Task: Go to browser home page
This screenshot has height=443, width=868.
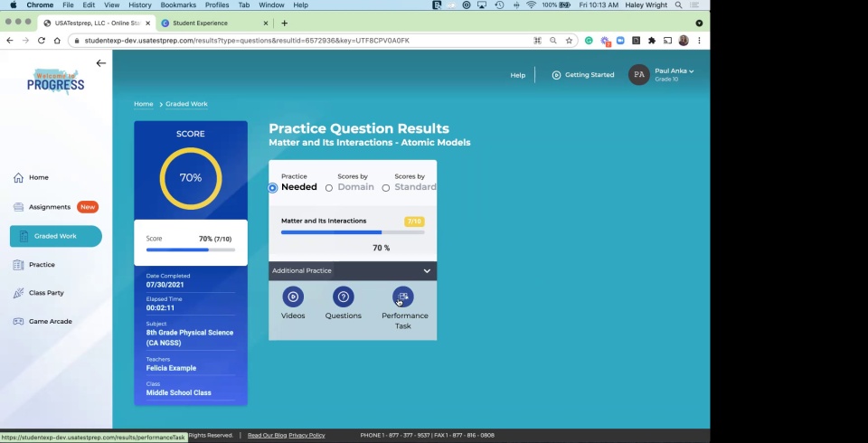Action: pyautogui.click(x=57, y=41)
